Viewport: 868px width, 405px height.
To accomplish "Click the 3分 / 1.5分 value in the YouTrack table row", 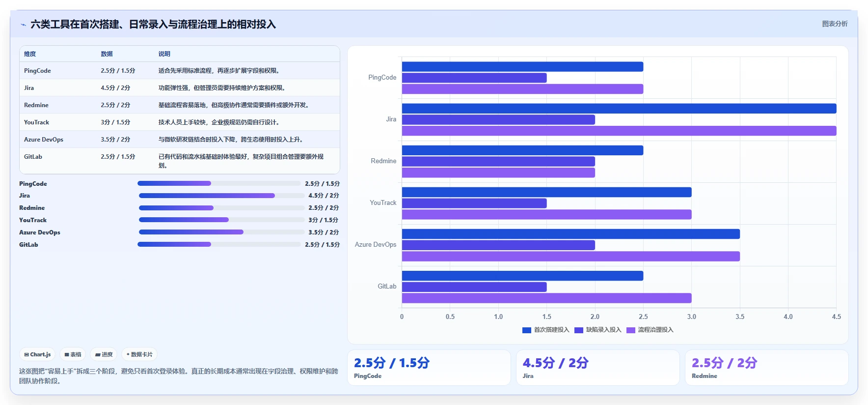I will tap(115, 122).
